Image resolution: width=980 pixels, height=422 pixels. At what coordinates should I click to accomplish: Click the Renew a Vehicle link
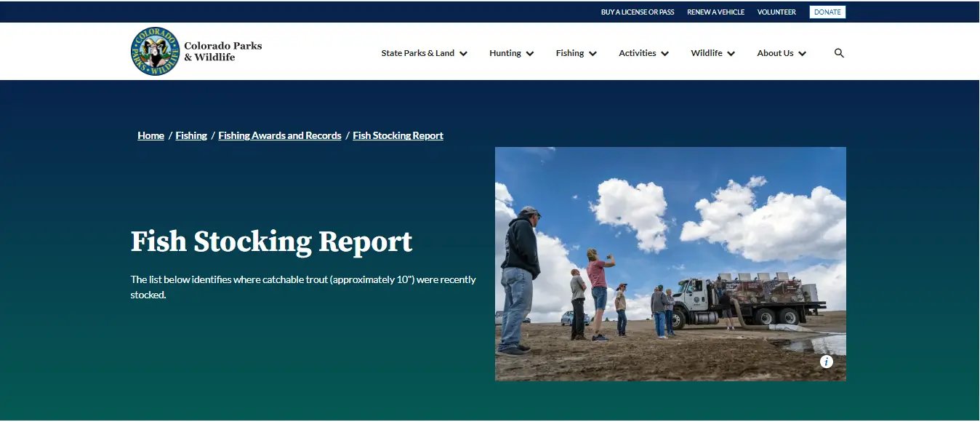[716, 12]
